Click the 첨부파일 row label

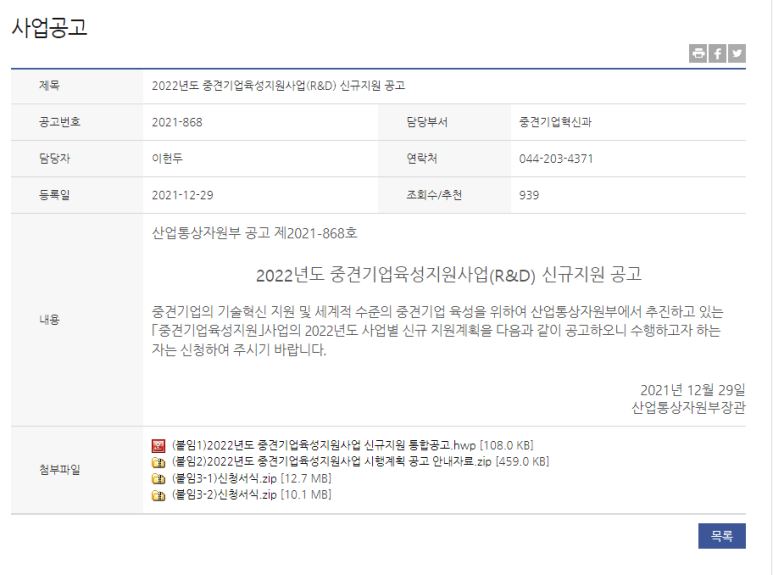tap(60, 469)
